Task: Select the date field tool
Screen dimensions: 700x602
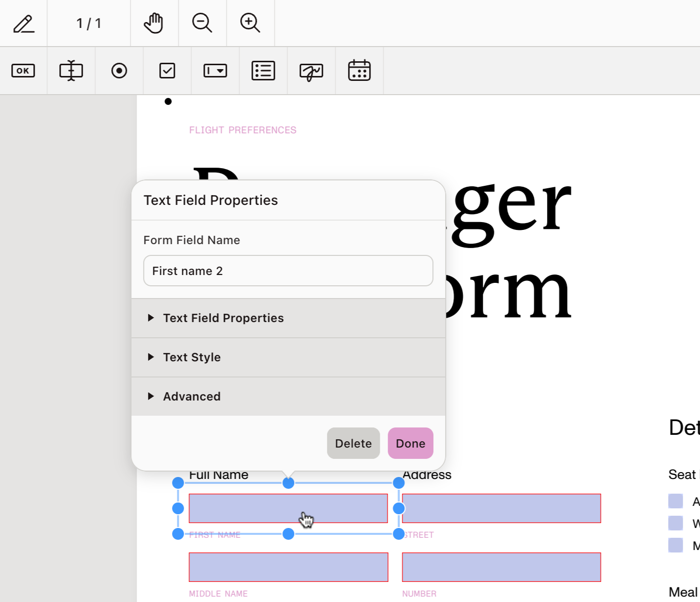Action: [359, 71]
